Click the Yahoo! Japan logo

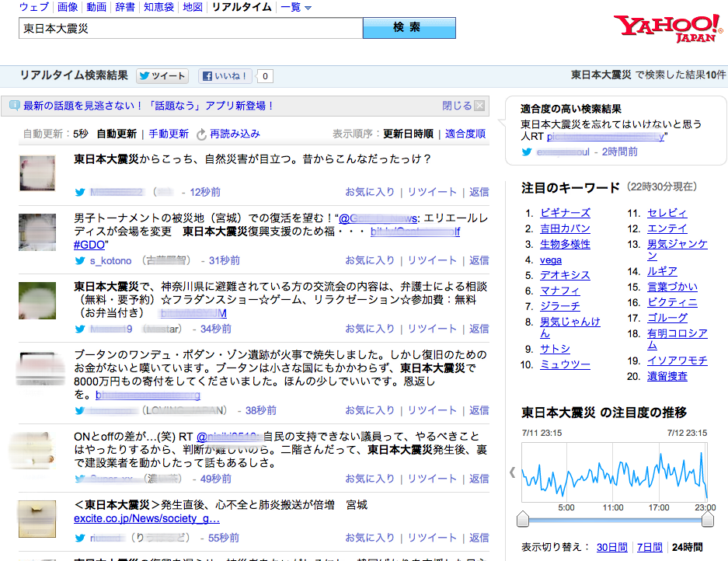(667, 28)
